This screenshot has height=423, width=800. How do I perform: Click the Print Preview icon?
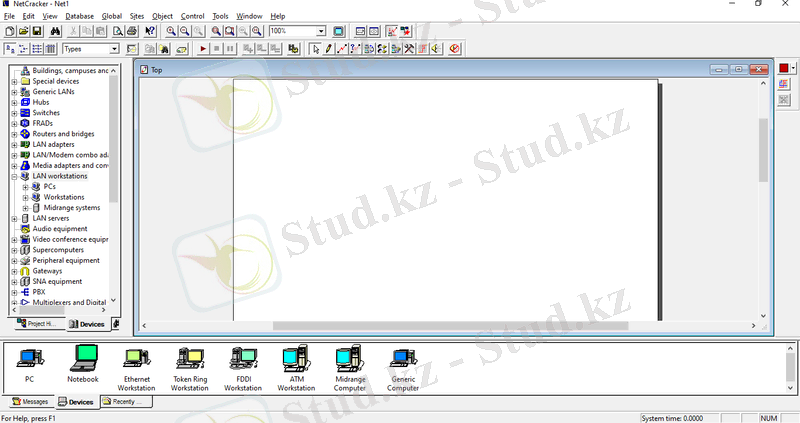pyautogui.click(x=118, y=31)
